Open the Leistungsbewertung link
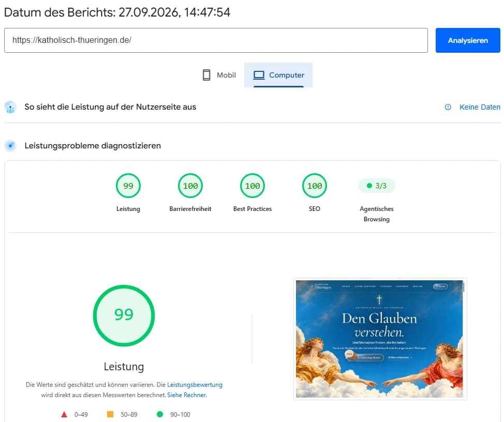Image resolution: width=504 pixels, height=422 pixels. [x=195, y=384]
